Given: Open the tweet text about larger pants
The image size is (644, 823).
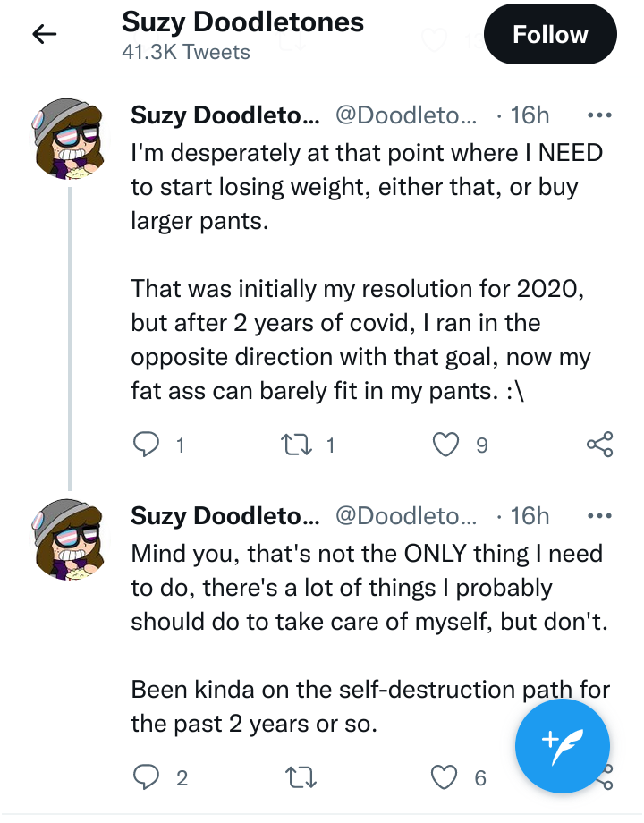Looking at the screenshot, I should (367, 187).
